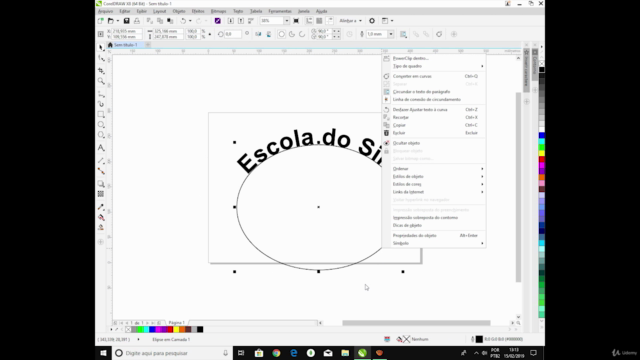Select the Crop tool
The image size is (640, 360).
[101, 71]
